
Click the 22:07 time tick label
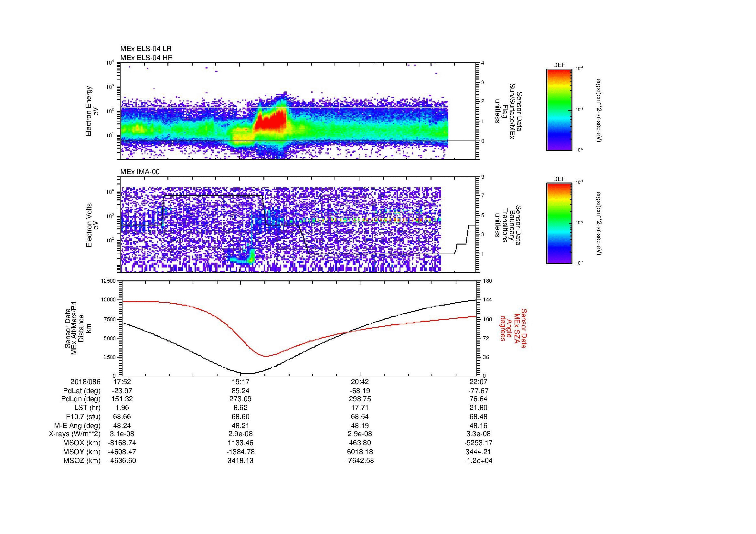click(x=478, y=382)
